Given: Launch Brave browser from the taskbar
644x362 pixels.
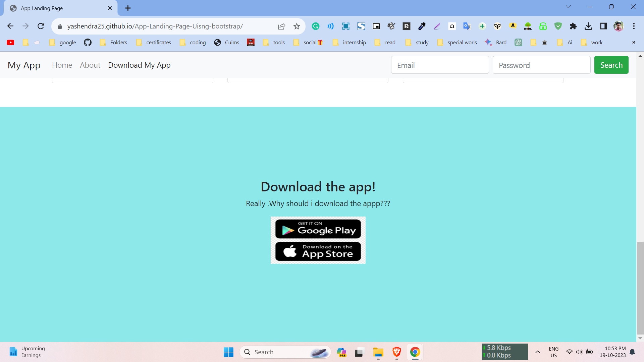Looking at the screenshot, I should click(x=396, y=352).
